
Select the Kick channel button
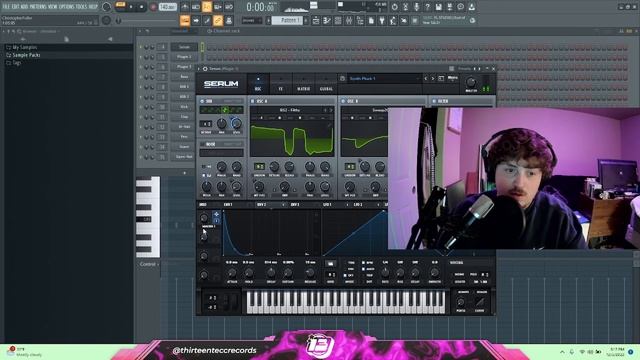[184, 107]
